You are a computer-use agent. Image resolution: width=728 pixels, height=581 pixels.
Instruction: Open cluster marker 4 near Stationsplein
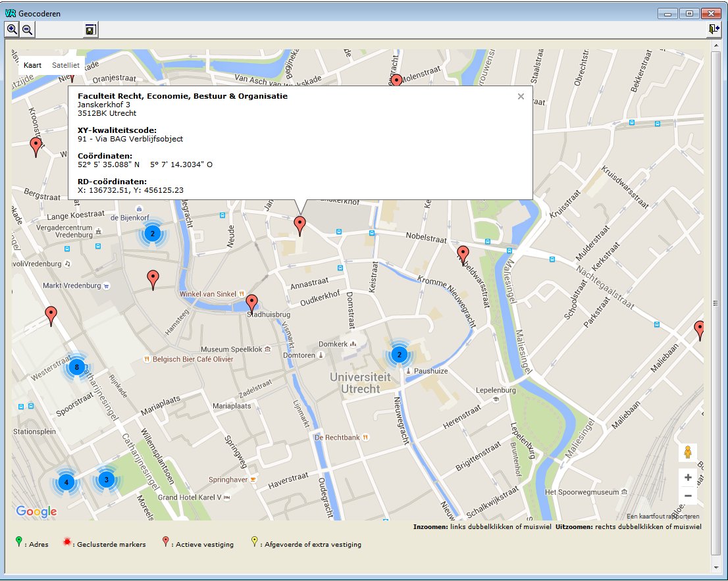point(66,482)
